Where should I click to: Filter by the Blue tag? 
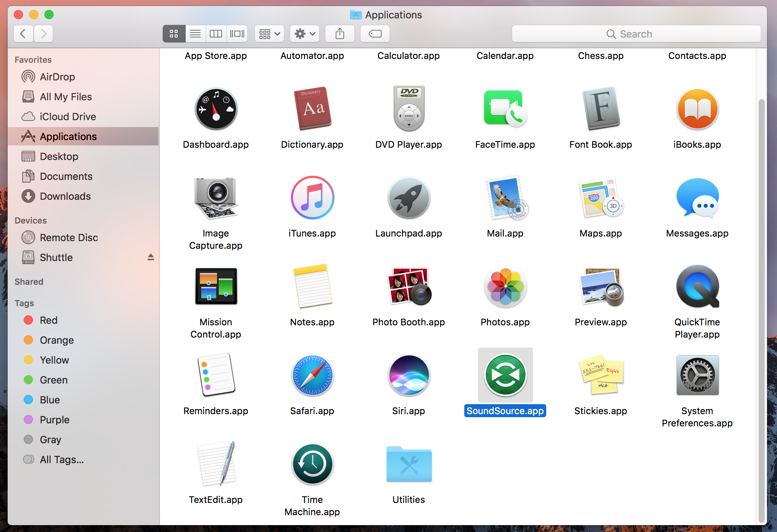[x=83, y=400]
